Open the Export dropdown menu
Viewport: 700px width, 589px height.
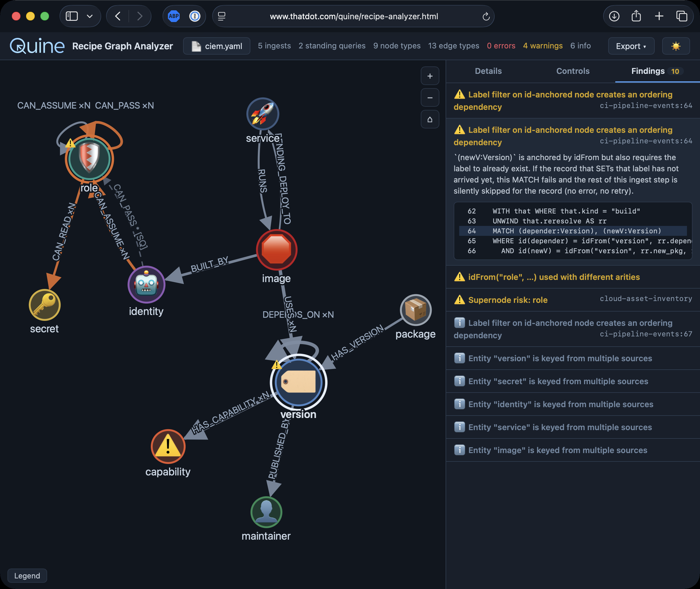[631, 46]
